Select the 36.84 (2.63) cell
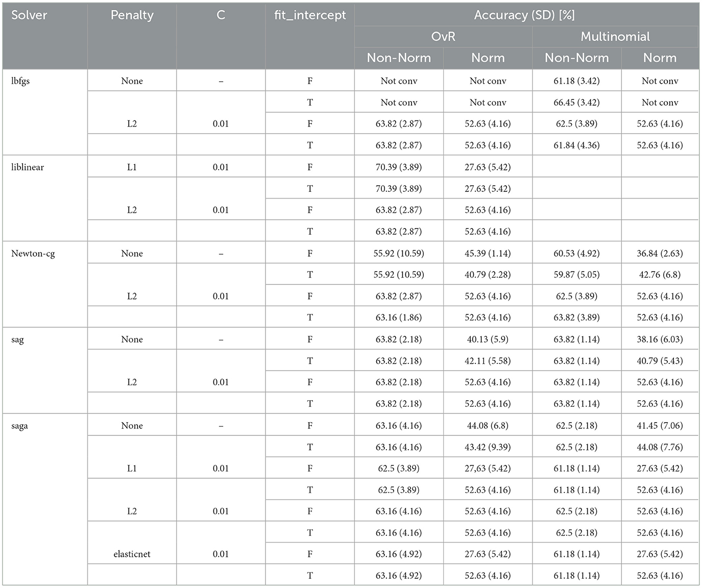The width and height of the screenshot is (702, 588). (660, 254)
